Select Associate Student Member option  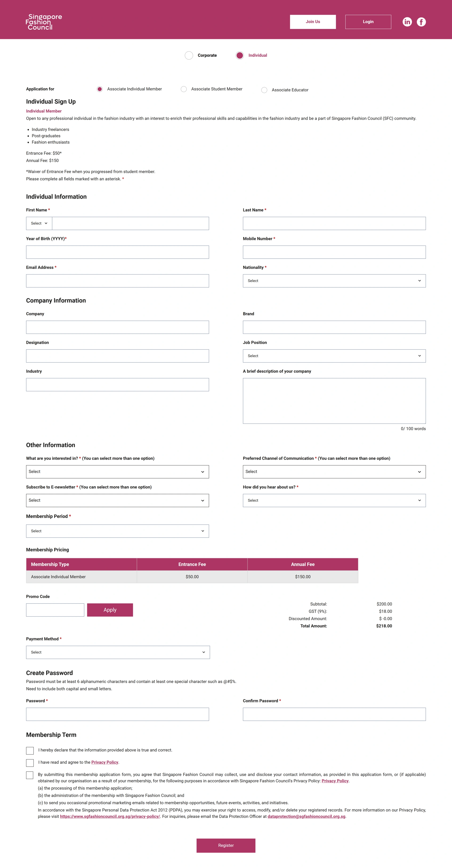tap(184, 89)
